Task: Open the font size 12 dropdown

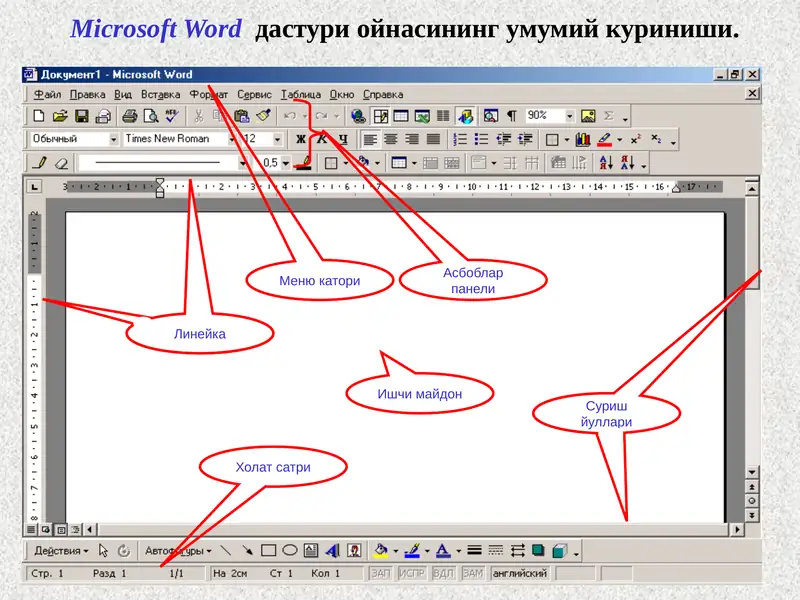Action: pyautogui.click(x=277, y=139)
